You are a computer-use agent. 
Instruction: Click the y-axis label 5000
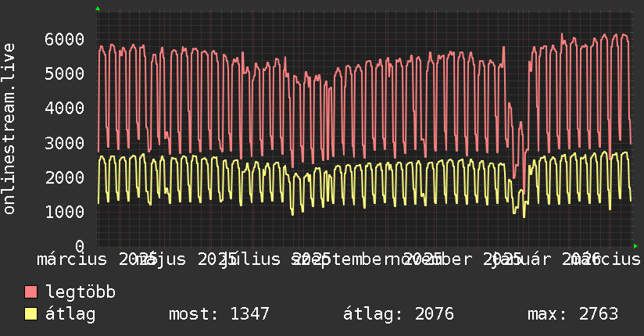pos(65,74)
